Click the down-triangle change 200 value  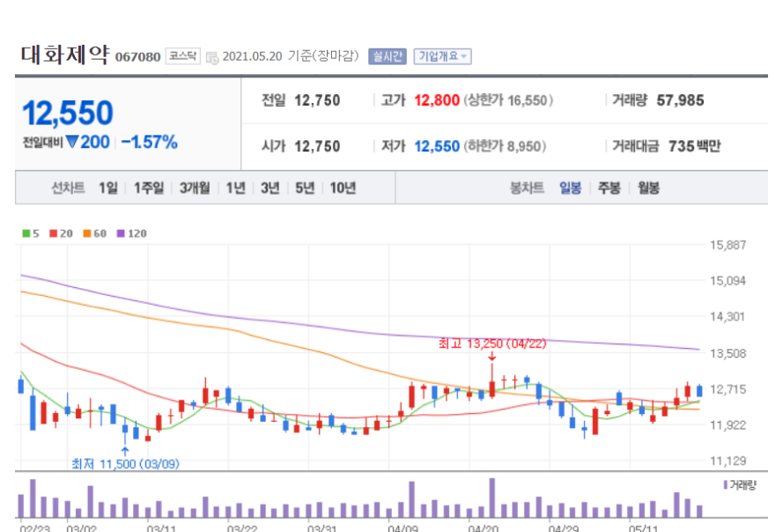[87, 143]
